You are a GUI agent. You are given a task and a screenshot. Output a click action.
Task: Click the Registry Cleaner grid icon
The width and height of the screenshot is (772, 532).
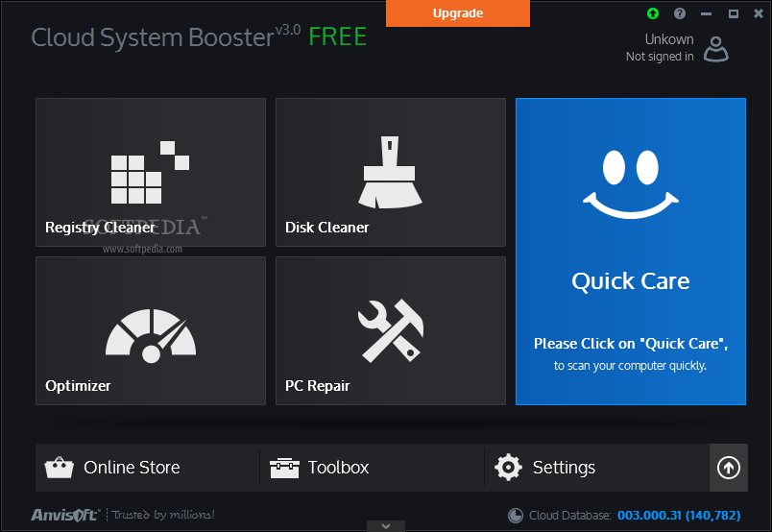pyautogui.click(x=150, y=173)
